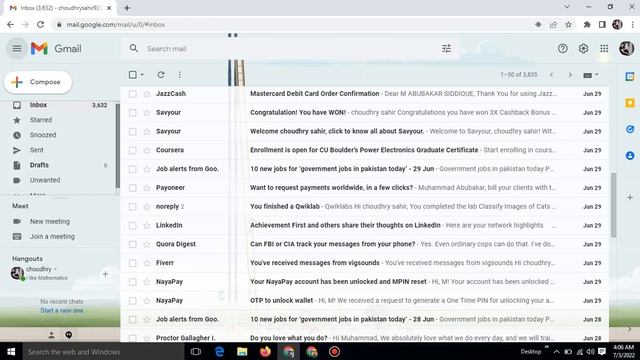640x360 pixels.
Task: Start new Hangouts chat plus icon
Action: coord(105,274)
